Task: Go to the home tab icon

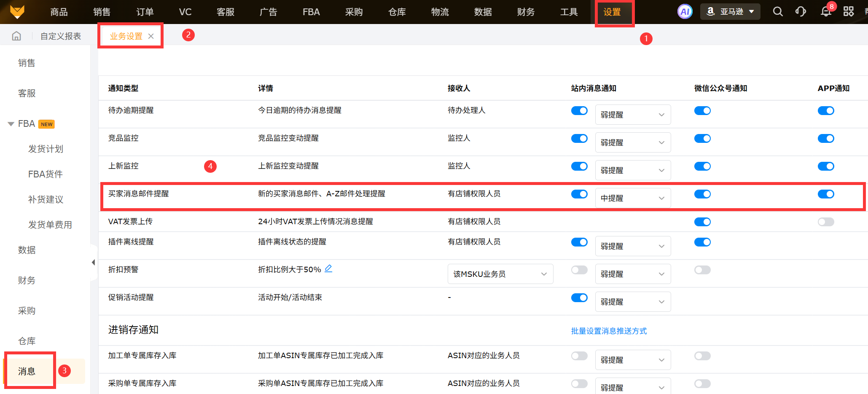Action: point(16,36)
